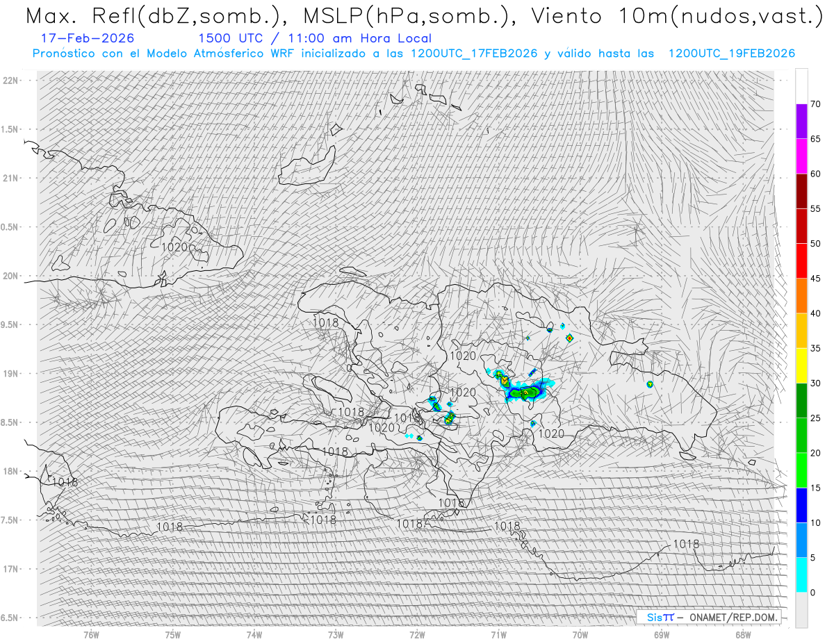834x644 pixels.
Task: Click the purple 65–70 dBZ colorbar segment
Action: point(801,122)
